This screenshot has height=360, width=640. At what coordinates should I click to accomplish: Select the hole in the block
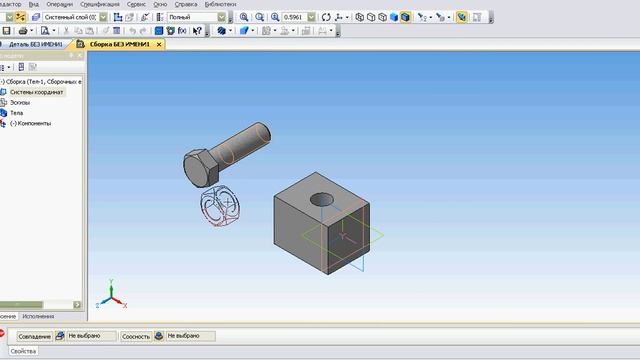322,200
